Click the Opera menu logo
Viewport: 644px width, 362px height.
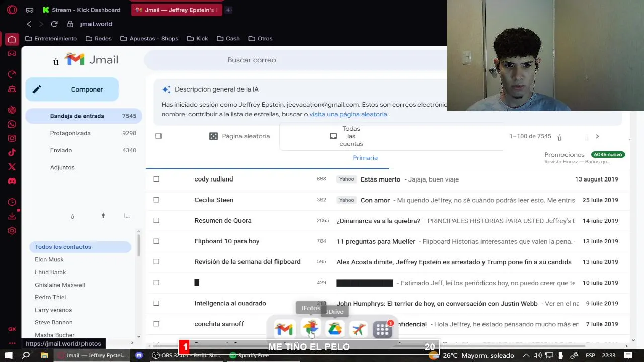click(12, 10)
